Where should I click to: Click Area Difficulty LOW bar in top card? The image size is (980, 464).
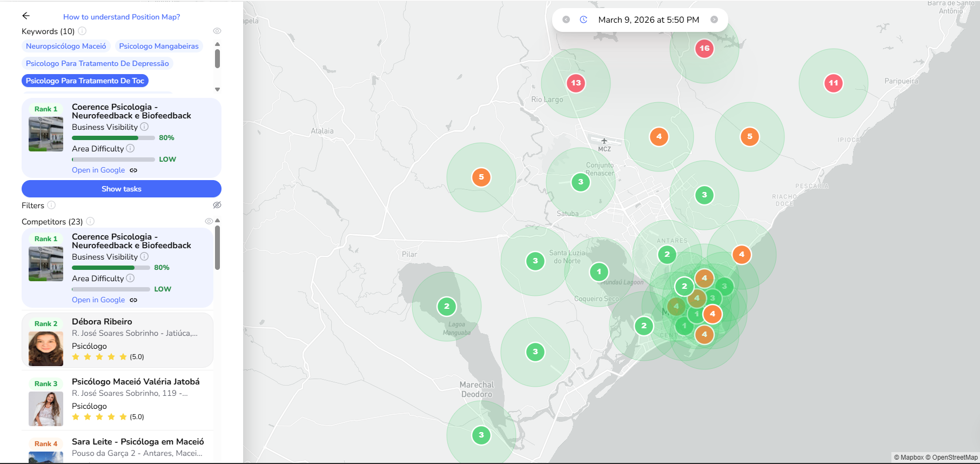coord(113,160)
